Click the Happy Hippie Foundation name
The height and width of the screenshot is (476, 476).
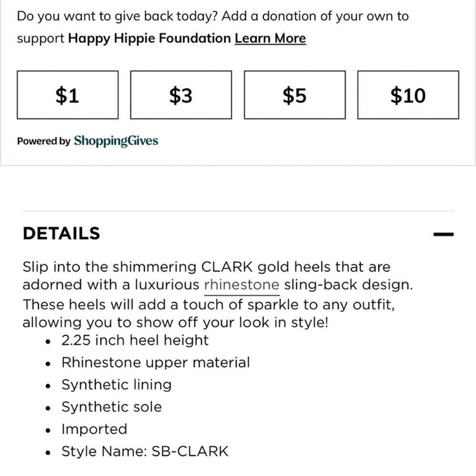(149, 38)
